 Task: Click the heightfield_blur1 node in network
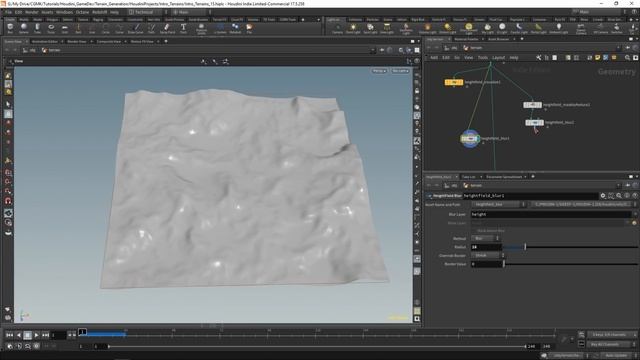pos(470,139)
